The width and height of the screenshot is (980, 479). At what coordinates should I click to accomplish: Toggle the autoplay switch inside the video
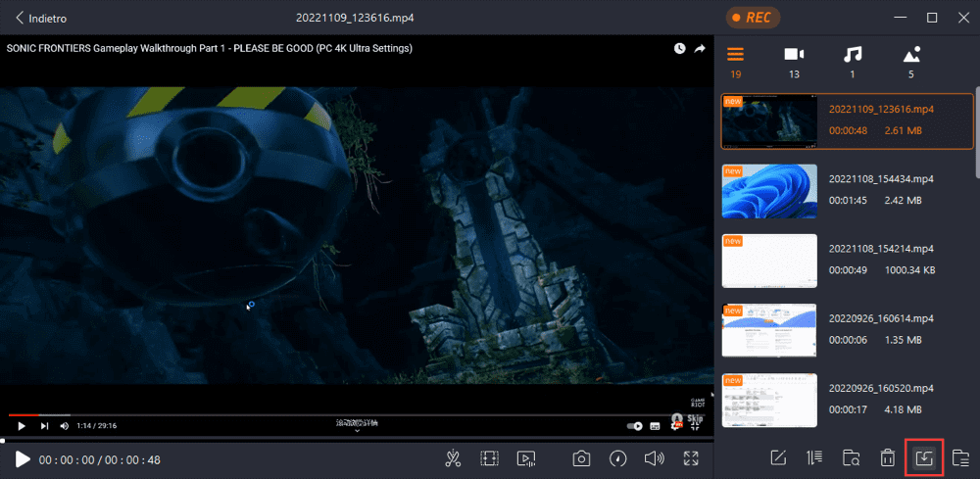tap(634, 426)
